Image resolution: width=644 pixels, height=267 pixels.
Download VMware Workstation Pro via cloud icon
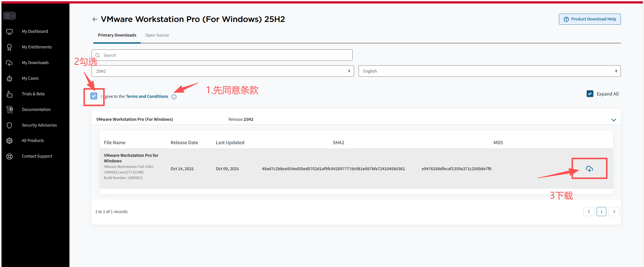(x=589, y=169)
